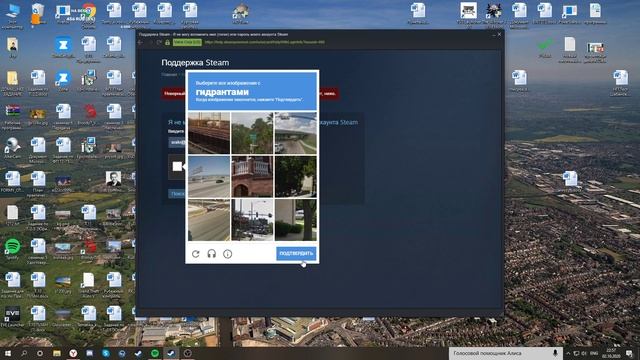
Task: Open the taskbar clock and calendar
Action: point(611,353)
